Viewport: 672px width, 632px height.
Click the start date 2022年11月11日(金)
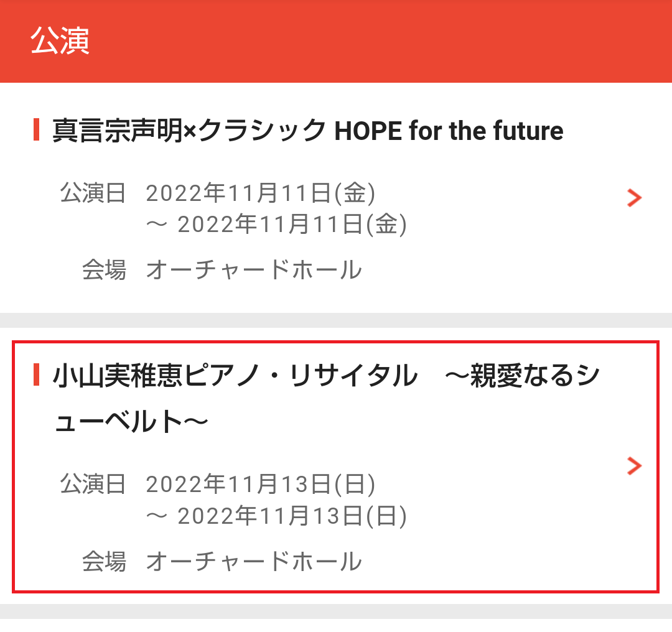pos(261,193)
